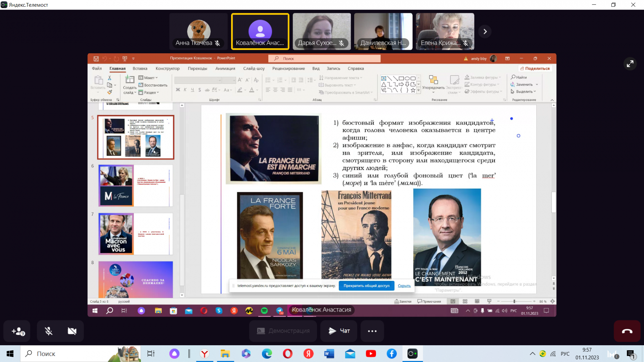Open Shape Outline (Контур фигуры) dropdown
The image size is (644, 362).
pyautogui.click(x=482, y=84)
